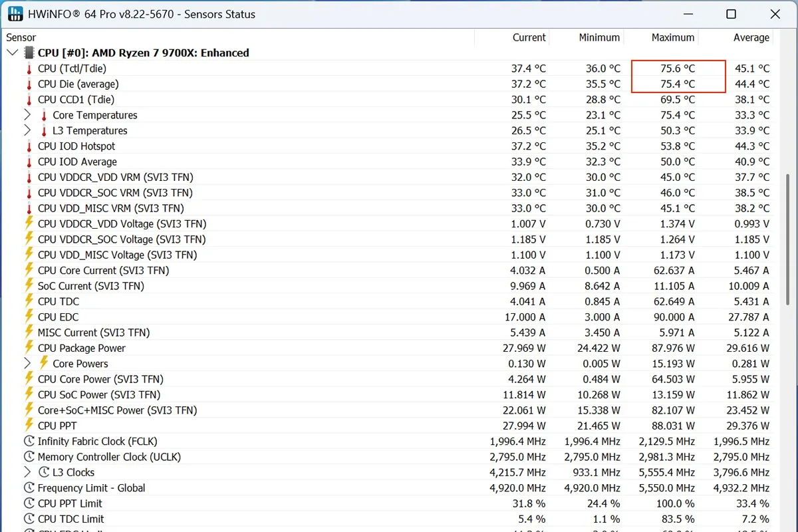Click the clock icon for Frequency Limit - Global
Screen dimensions: 798x532
point(29,487)
